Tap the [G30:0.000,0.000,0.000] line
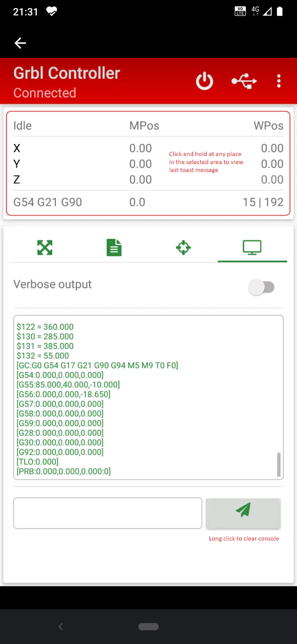The image size is (297, 644). point(60,442)
